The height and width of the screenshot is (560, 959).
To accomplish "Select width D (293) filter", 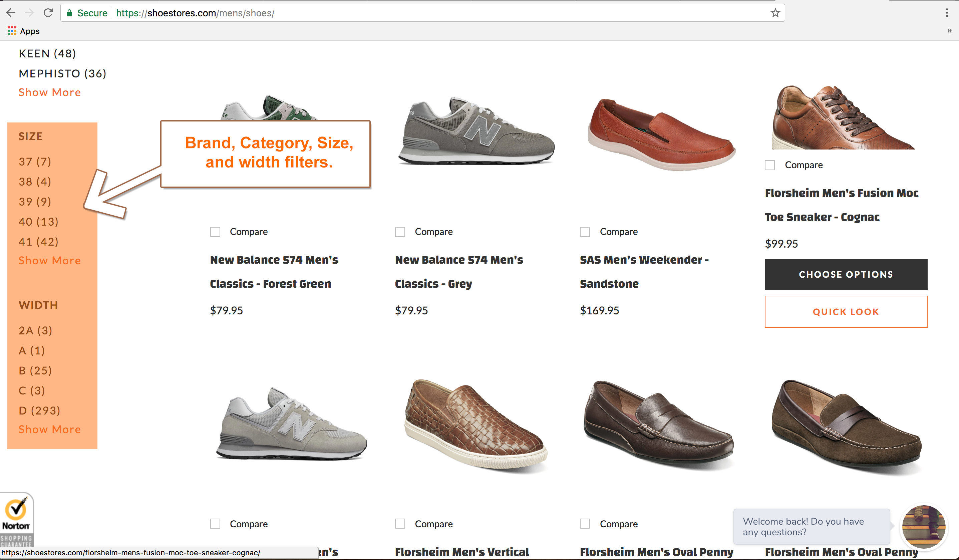I will (x=40, y=410).
